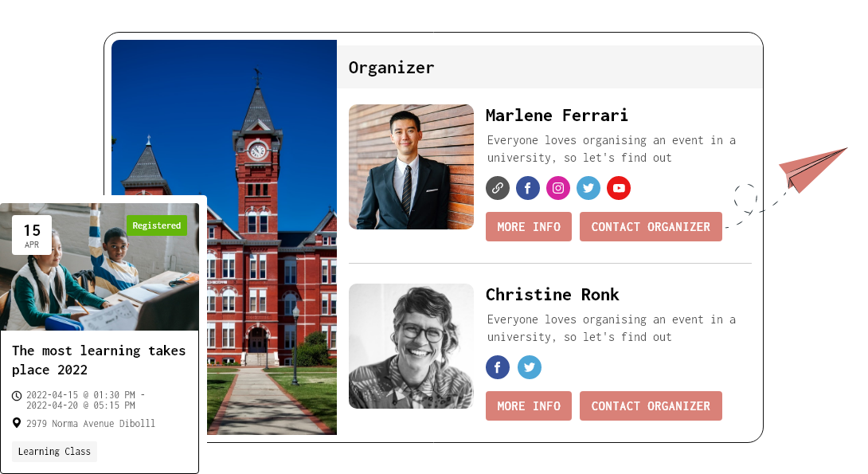The width and height of the screenshot is (868, 474).
Task: Click Marlene Ferrari's website link icon
Action: point(498,189)
